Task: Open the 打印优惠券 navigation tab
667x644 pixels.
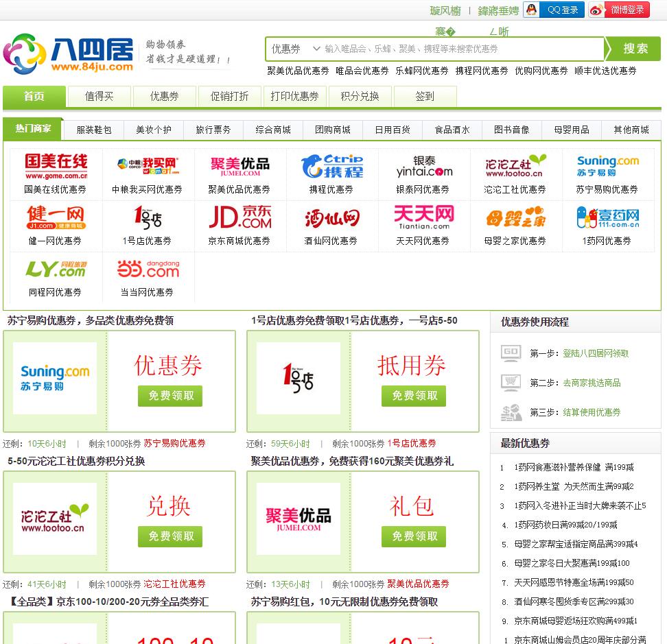Action: click(x=295, y=97)
